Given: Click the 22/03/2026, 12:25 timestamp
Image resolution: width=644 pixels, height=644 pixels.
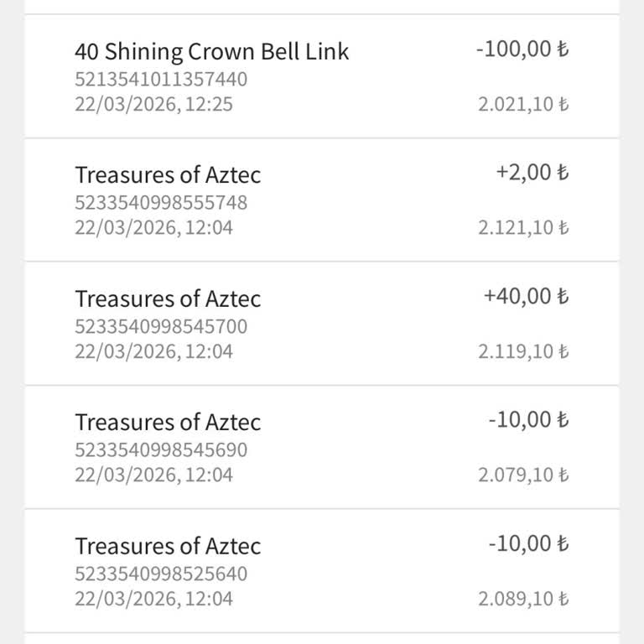Looking at the screenshot, I should pyautogui.click(x=153, y=105).
